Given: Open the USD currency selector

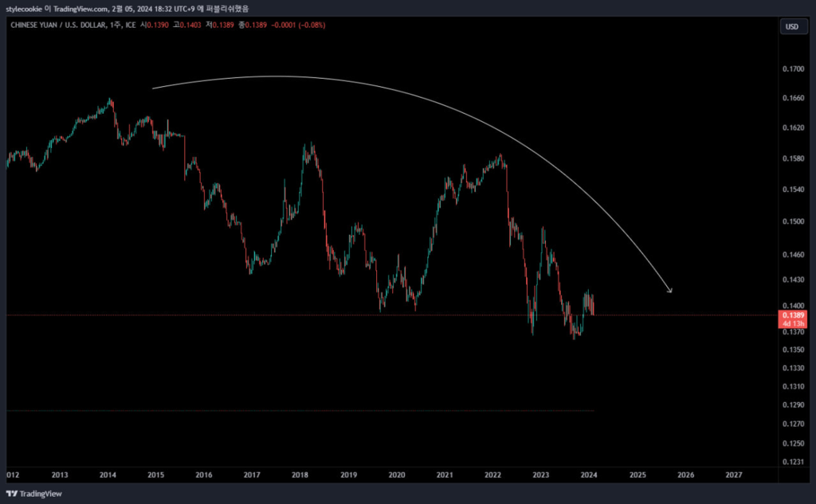Looking at the screenshot, I should coord(791,26).
